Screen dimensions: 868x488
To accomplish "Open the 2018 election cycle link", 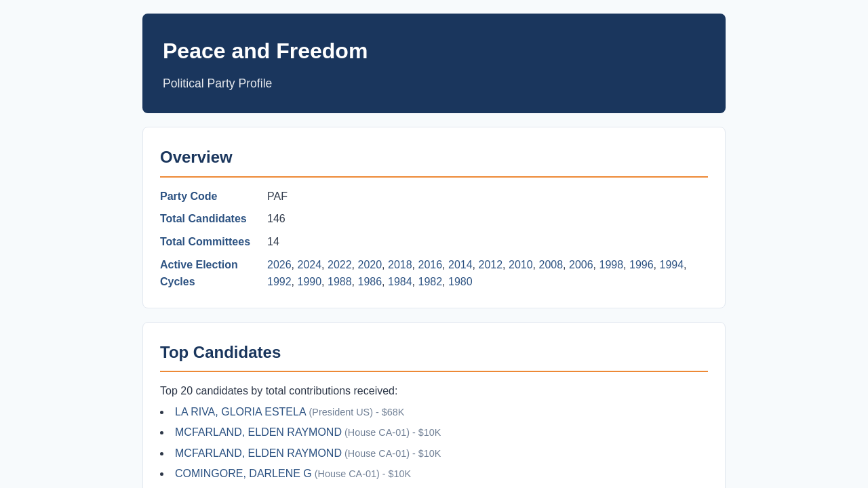I will (x=400, y=265).
